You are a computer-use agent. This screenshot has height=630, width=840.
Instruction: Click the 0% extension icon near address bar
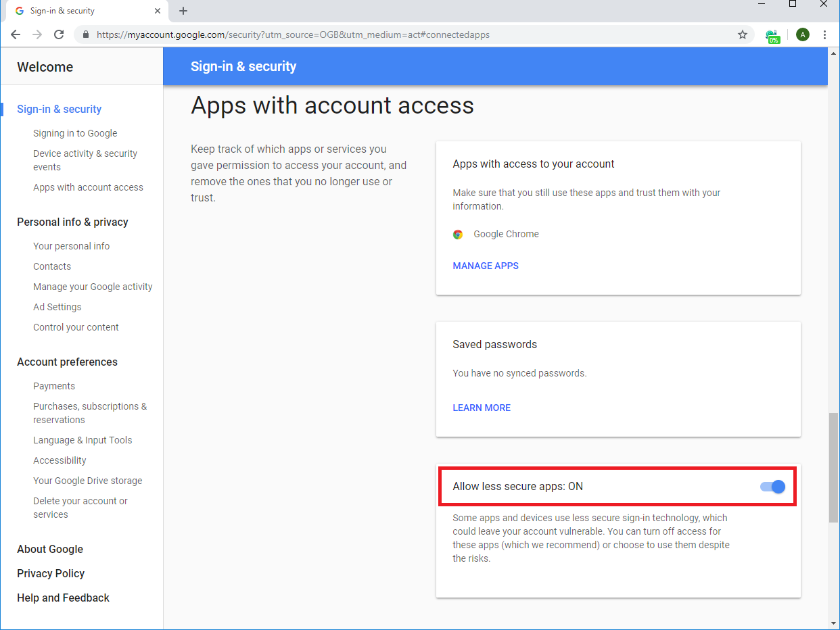coord(773,34)
